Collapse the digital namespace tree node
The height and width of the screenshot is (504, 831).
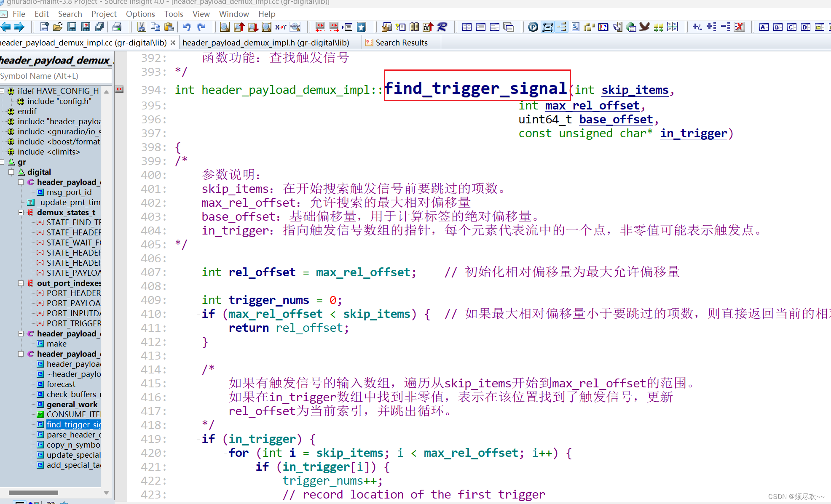[x=11, y=172]
